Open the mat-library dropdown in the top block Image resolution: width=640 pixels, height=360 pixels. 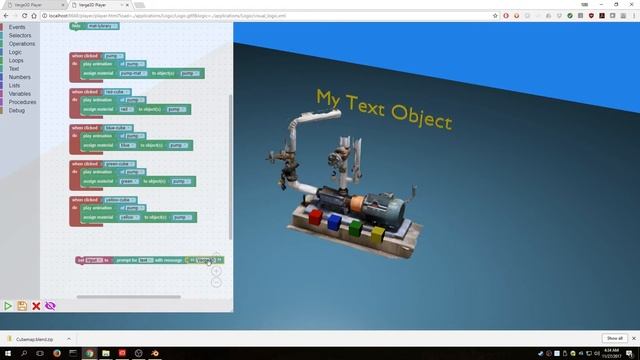102,26
